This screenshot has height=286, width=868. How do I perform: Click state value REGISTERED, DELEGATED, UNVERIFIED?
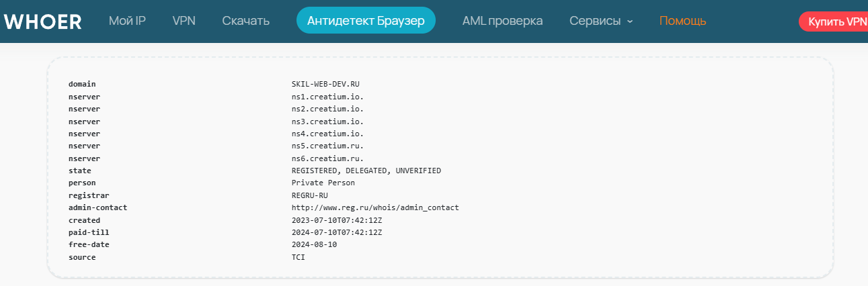(366, 171)
